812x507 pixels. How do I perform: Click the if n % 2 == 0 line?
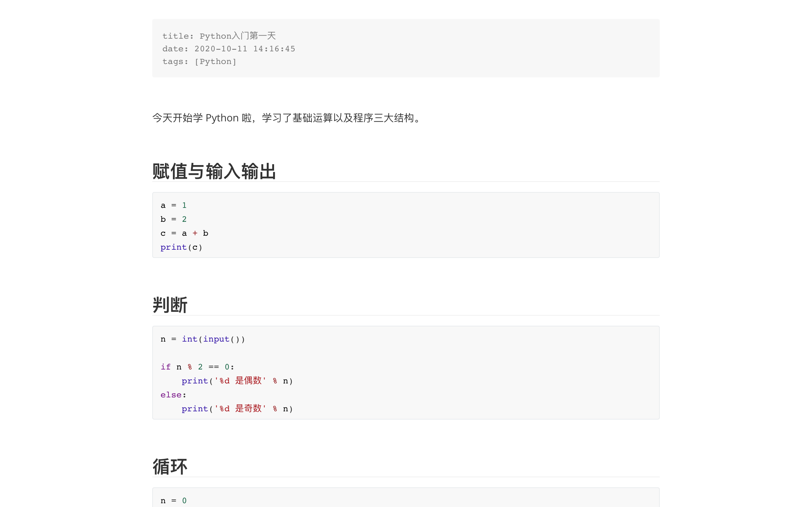(197, 367)
